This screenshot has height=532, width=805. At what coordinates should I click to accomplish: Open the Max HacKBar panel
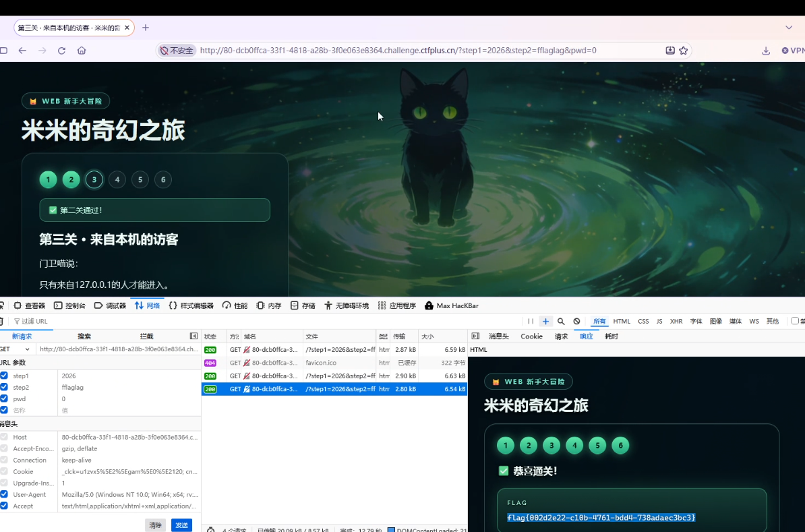click(451, 305)
